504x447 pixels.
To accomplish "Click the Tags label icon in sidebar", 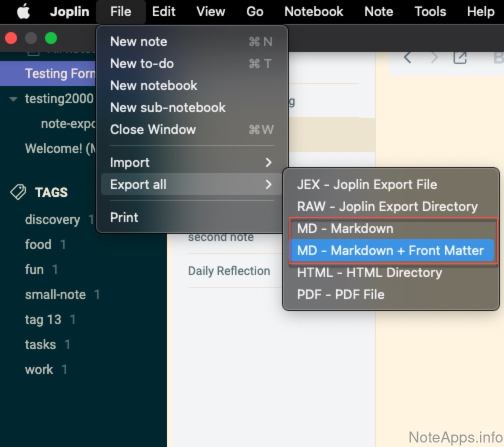I will click(18, 192).
